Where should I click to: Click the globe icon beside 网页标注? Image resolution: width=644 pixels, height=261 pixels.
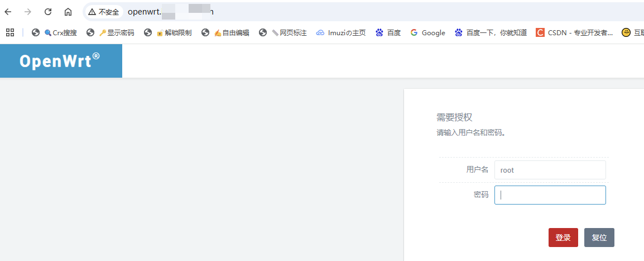click(263, 33)
